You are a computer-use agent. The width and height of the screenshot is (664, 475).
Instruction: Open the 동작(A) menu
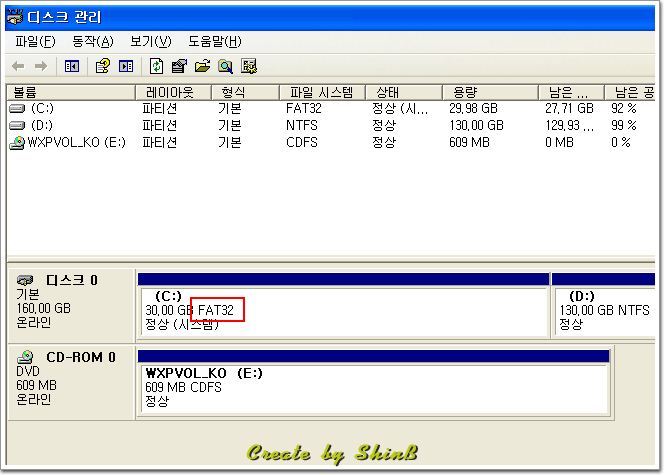tap(93, 41)
